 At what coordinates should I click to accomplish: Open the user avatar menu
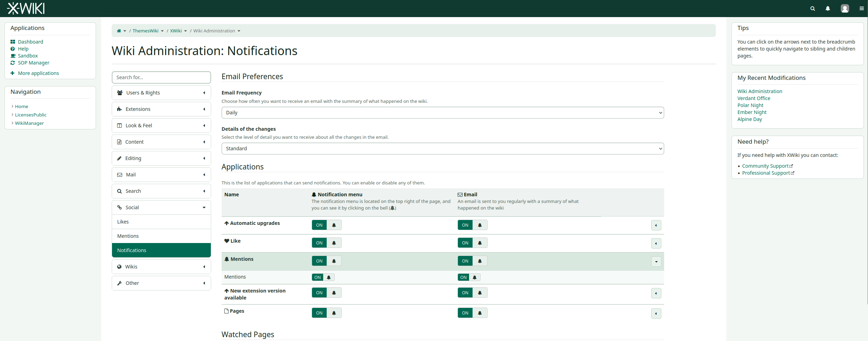tap(845, 8)
